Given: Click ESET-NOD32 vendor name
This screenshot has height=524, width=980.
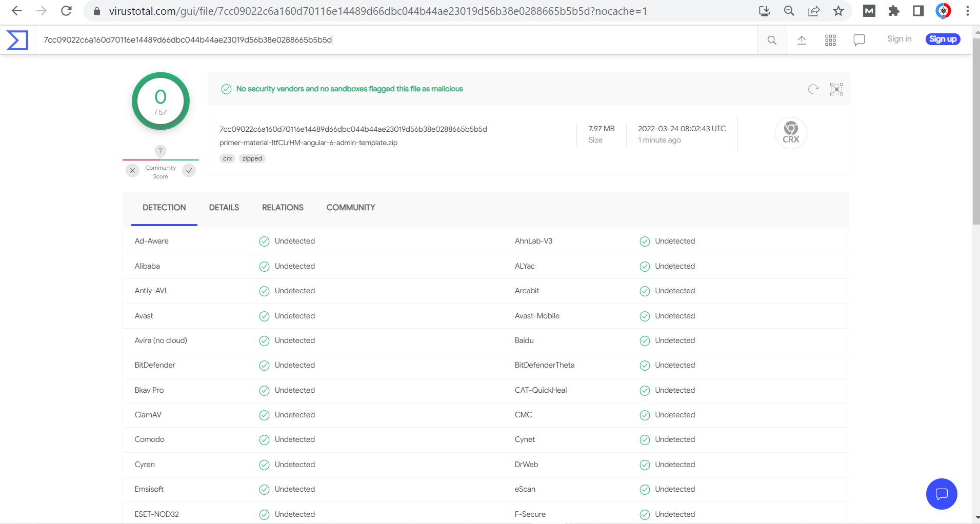Looking at the screenshot, I should coord(156,514).
